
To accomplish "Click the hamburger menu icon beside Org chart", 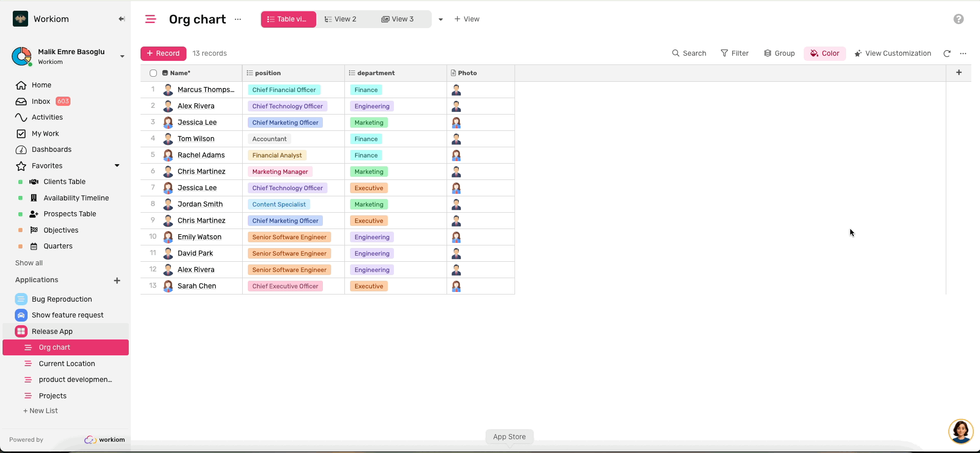I will [x=150, y=19].
